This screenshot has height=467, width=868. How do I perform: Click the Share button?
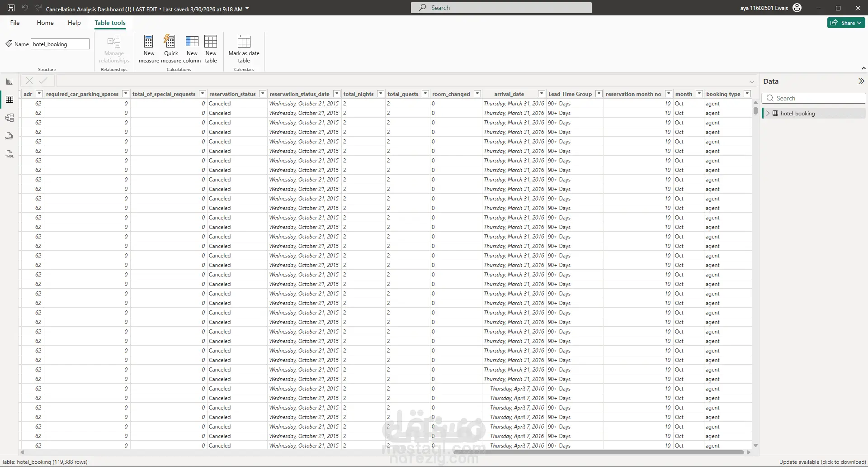(846, 23)
